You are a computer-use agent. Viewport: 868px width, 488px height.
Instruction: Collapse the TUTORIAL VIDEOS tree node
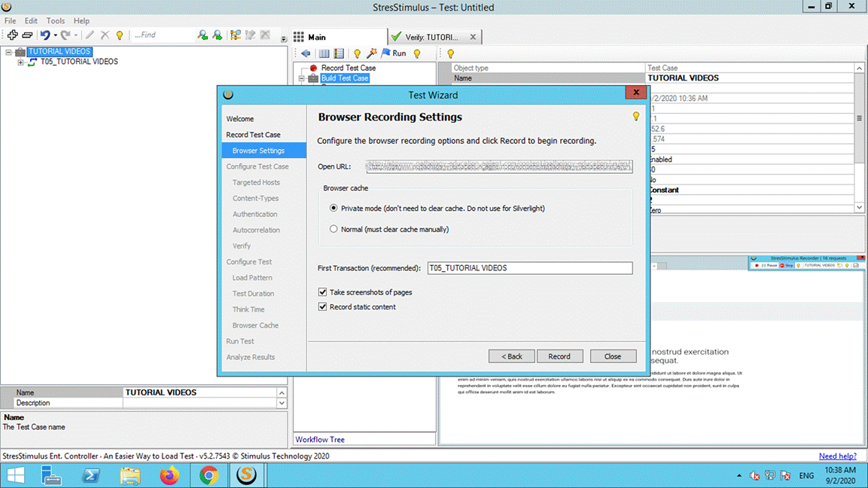tap(8, 52)
